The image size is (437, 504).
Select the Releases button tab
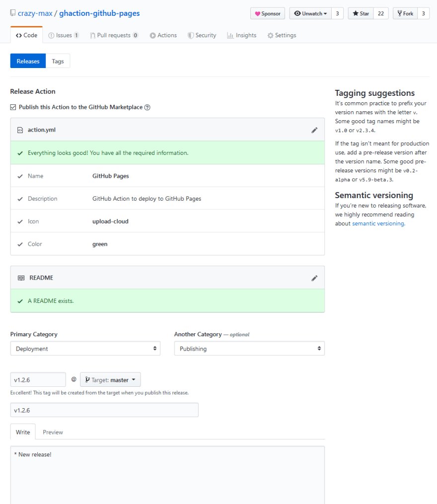tap(28, 61)
